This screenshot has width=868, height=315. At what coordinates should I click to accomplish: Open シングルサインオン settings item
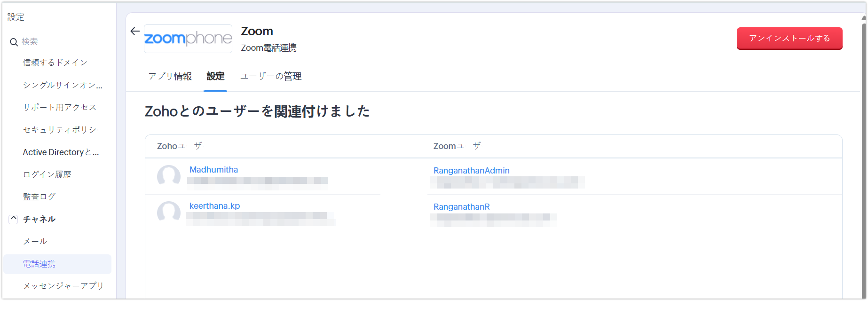tap(63, 85)
